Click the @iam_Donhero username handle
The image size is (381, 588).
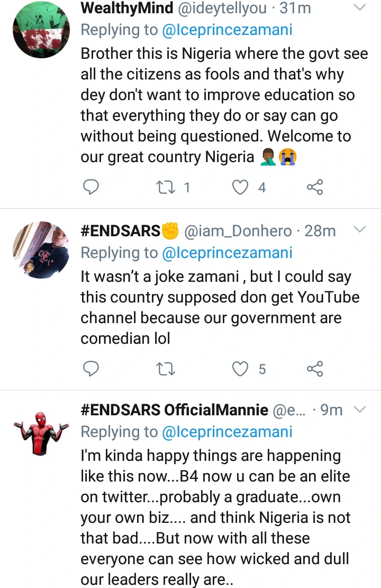pyautogui.click(x=238, y=230)
